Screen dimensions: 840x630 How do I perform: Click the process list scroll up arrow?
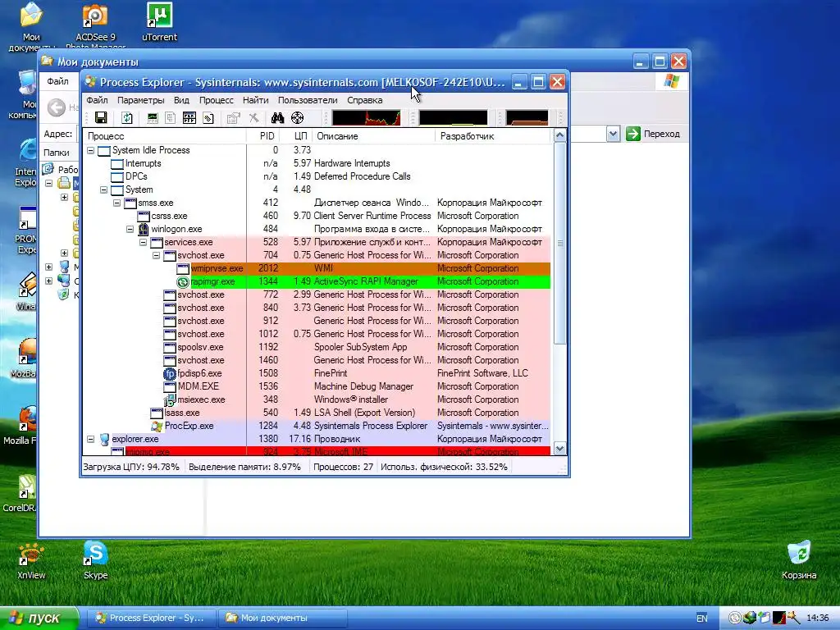coord(559,135)
